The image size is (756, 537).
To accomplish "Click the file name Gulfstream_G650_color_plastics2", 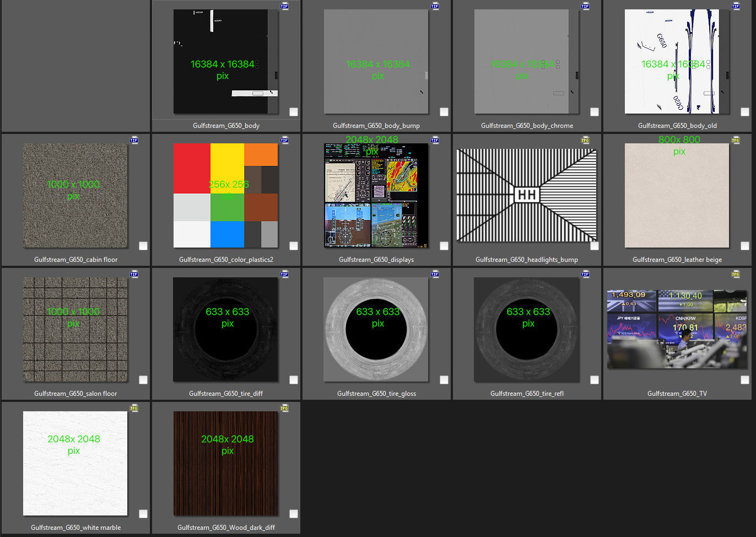I will point(226,260).
